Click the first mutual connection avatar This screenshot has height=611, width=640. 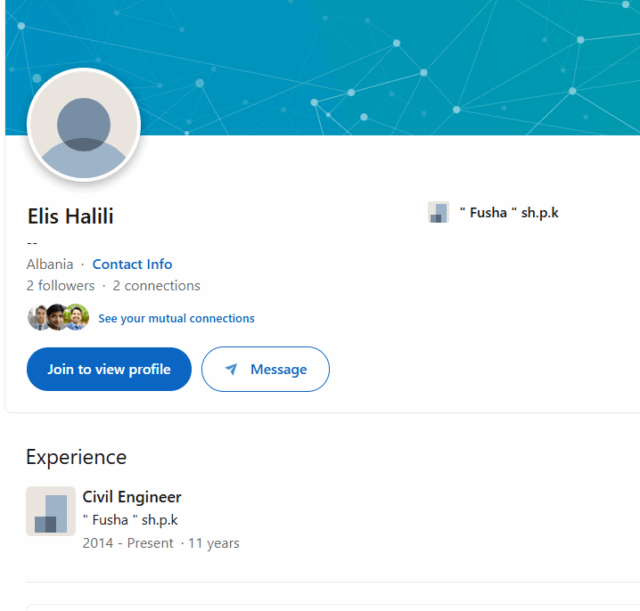click(x=39, y=317)
